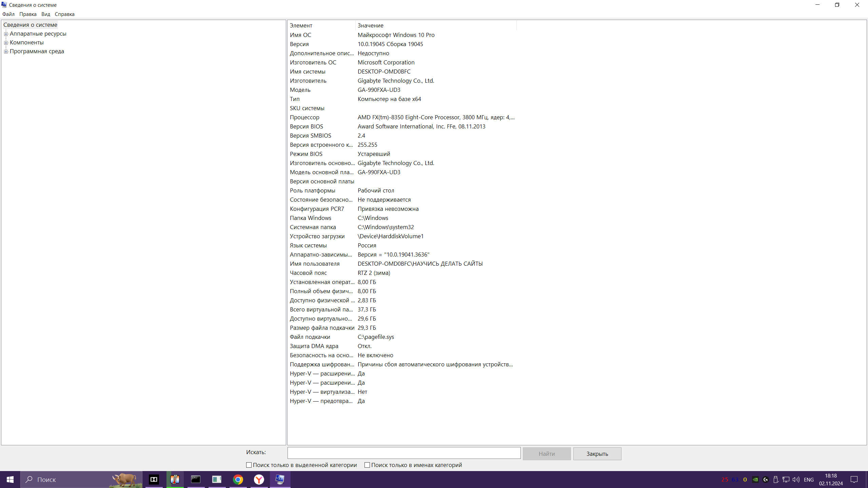Open the 'Справка' menu
Image resolution: width=868 pixels, height=488 pixels.
click(64, 14)
